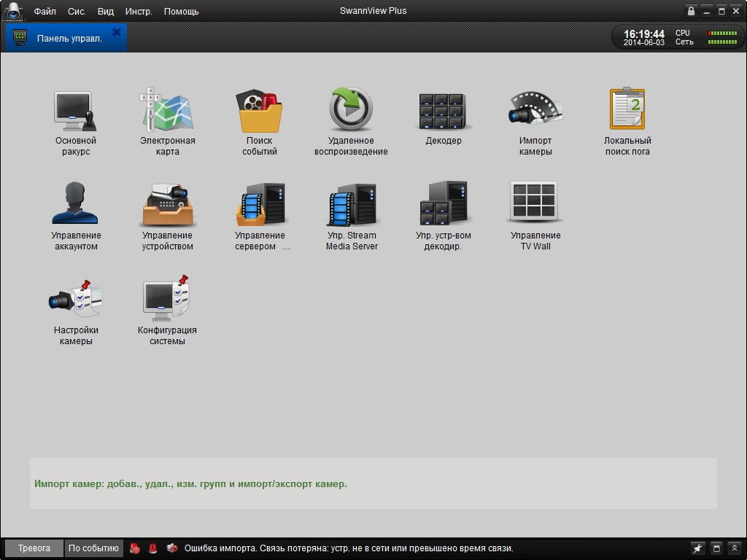
Task: Launch Удаленное воспроизведение remote playback
Action: click(351, 122)
